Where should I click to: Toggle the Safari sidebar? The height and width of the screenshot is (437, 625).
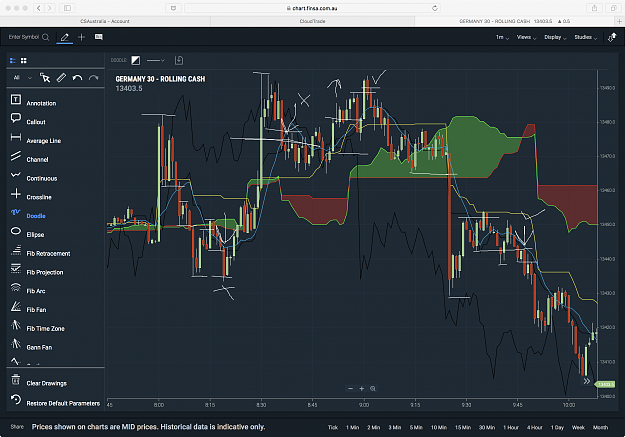tap(67, 8)
